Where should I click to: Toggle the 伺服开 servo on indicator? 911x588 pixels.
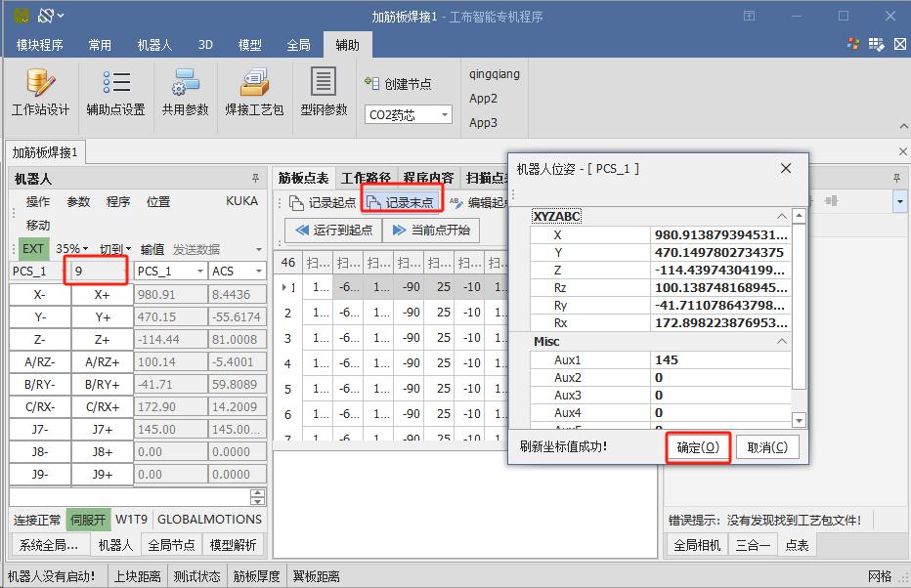(88, 520)
